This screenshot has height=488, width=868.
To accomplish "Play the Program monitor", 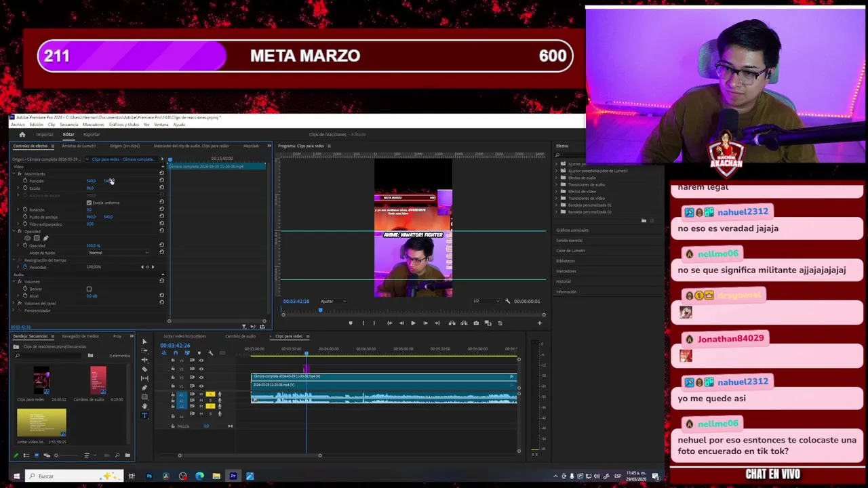I will click(x=413, y=323).
